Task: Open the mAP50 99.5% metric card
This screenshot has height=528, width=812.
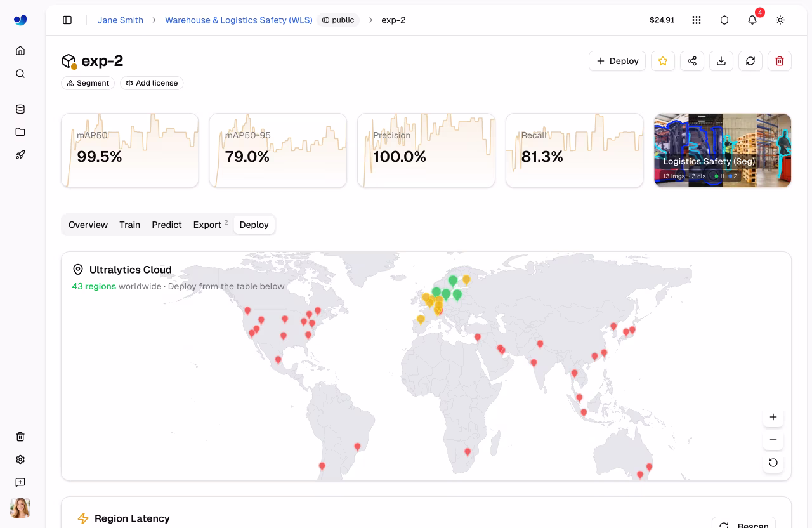Action: coord(130,150)
